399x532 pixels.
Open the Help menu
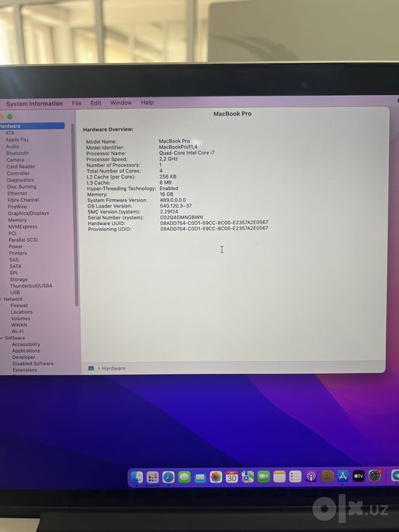(x=147, y=102)
